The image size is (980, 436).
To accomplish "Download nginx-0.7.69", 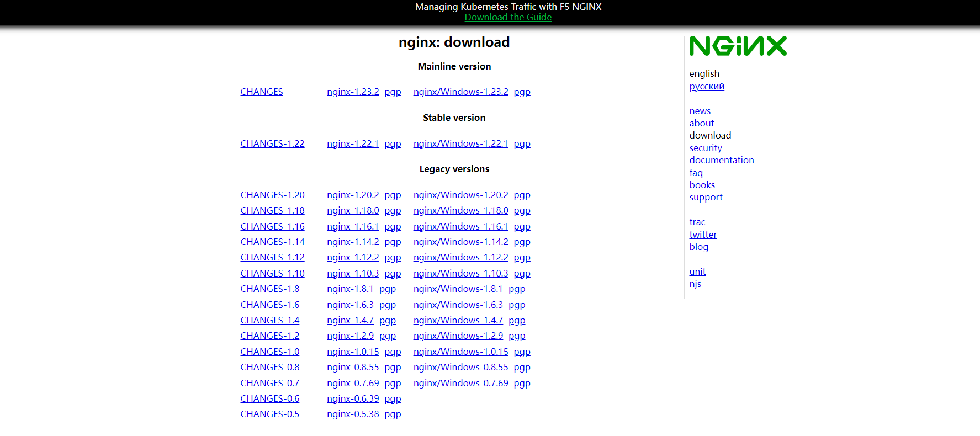I will pyautogui.click(x=353, y=383).
